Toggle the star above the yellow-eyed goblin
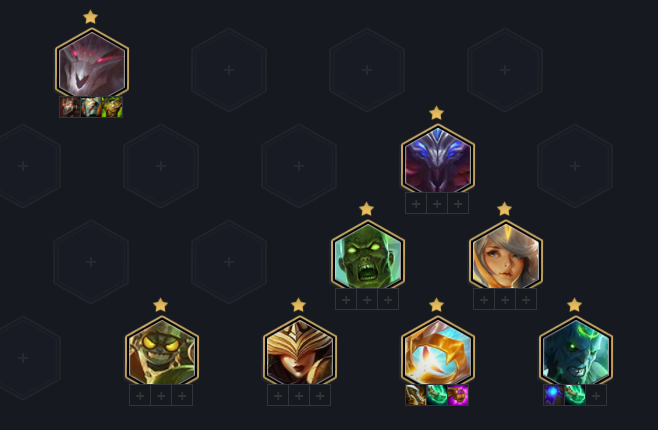The width and height of the screenshot is (658, 430). pos(161,305)
